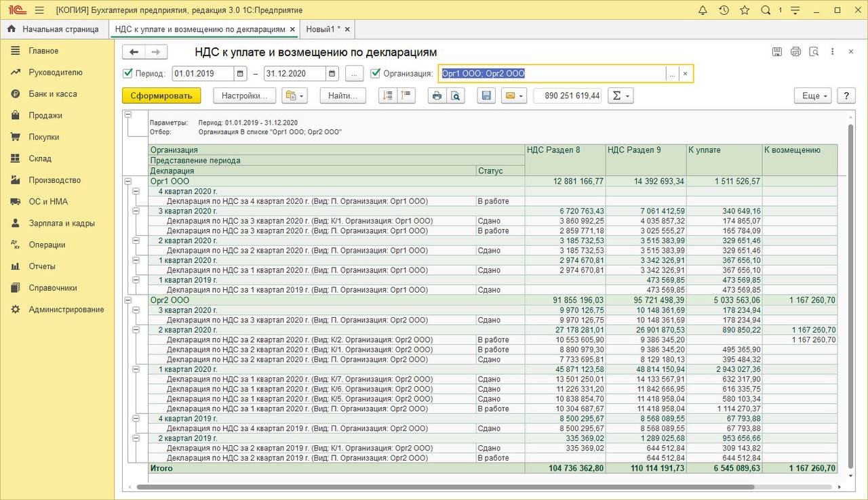Click the Организация input field
Screen dimensions: 868x500
[x=552, y=74]
